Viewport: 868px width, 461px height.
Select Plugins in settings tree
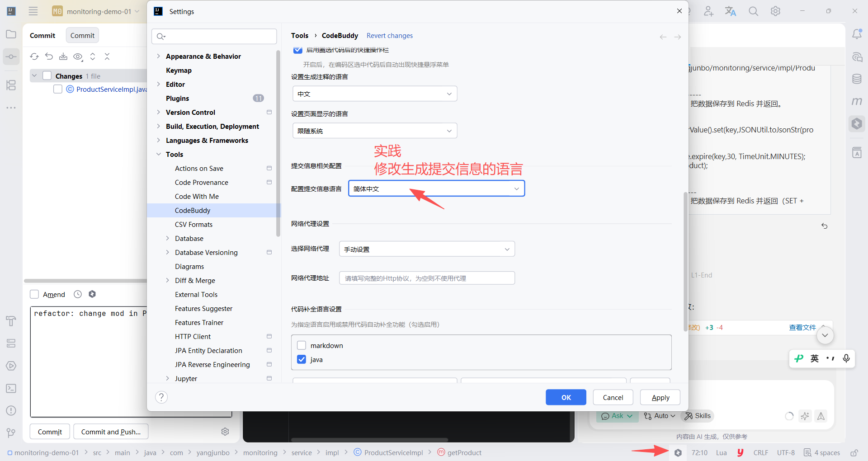[x=177, y=98]
